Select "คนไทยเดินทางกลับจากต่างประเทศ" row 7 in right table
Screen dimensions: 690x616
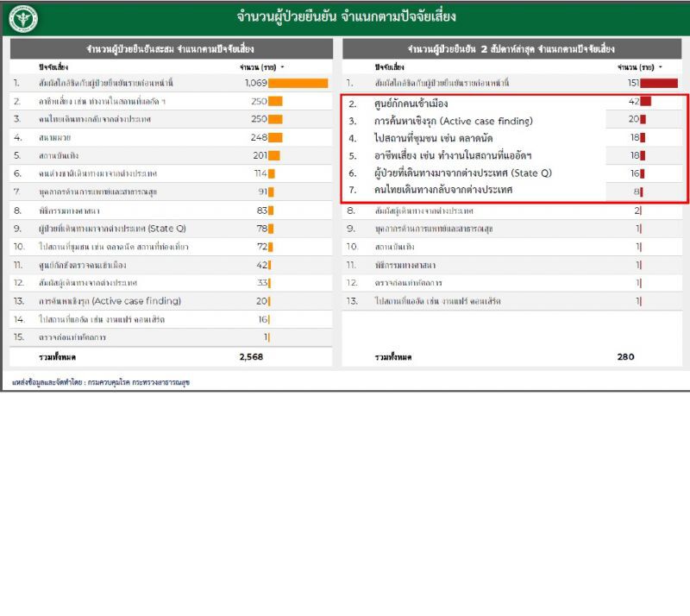tap(442, 190)
